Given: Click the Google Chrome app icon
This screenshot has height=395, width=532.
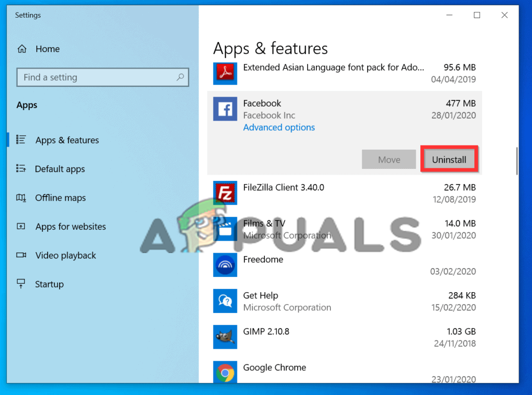Looking at the screenshot, I should coord(225,372).
